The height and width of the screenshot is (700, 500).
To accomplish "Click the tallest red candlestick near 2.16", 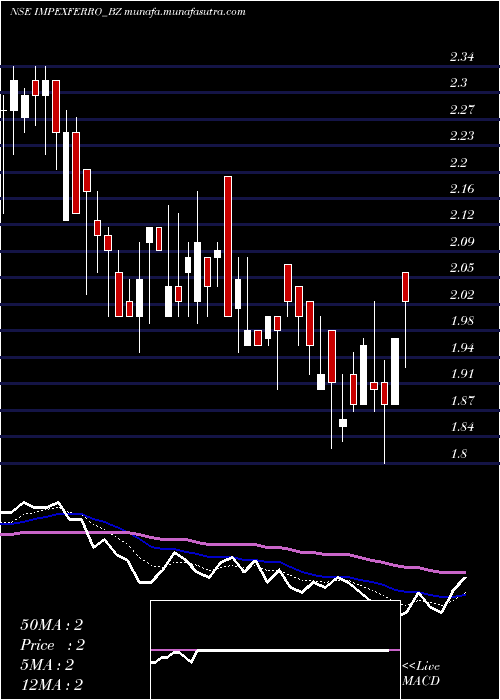I will [x=228, y=246].
